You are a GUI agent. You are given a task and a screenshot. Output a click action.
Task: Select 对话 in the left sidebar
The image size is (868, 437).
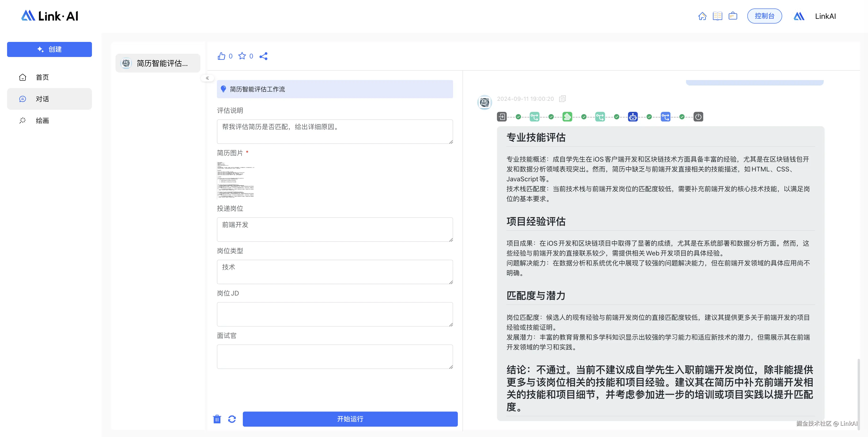tap(42, 99)
